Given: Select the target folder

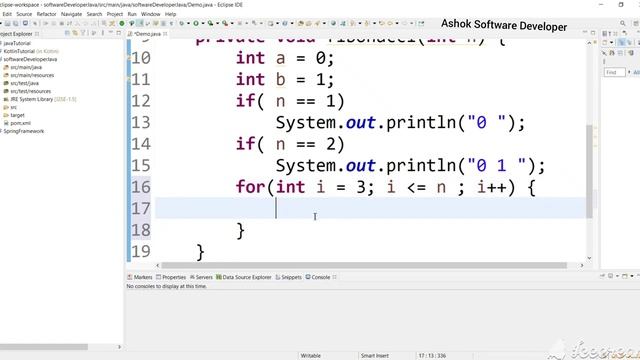Looking at the screenshot, I should click(x=17, y=115).
